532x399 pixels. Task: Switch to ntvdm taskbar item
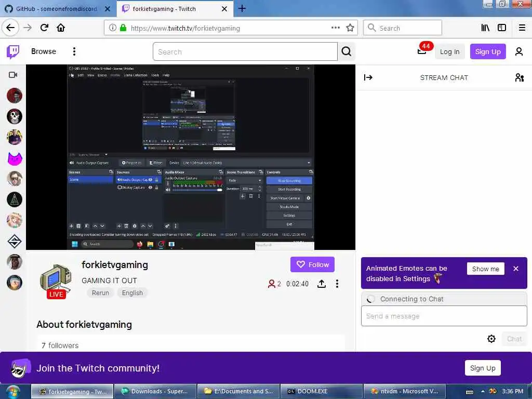[x=404, y=392]
